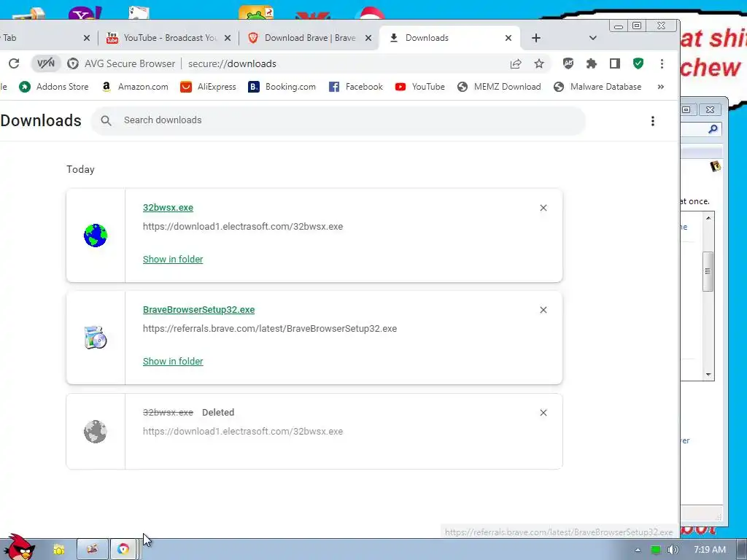This screenshot has height=560, width=747.
Task: Show BraveBrowserSetup32.exe in folder
Action: 173,362
